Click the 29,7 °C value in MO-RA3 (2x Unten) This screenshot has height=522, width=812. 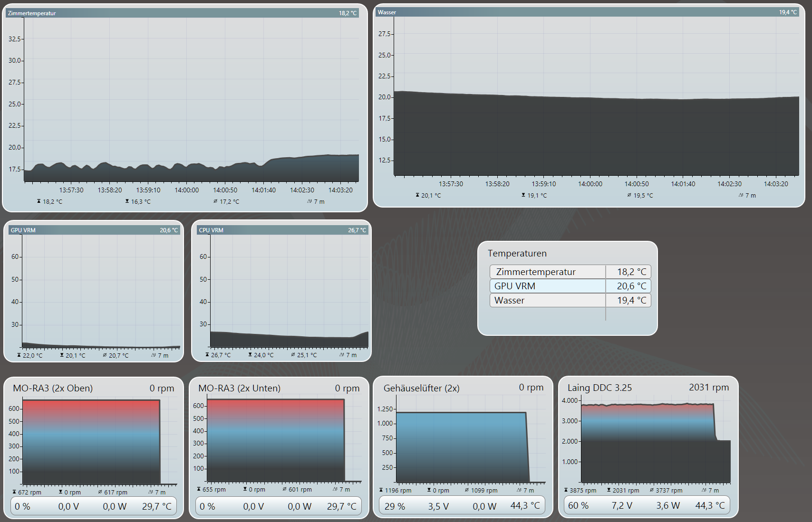coord(342,506)
